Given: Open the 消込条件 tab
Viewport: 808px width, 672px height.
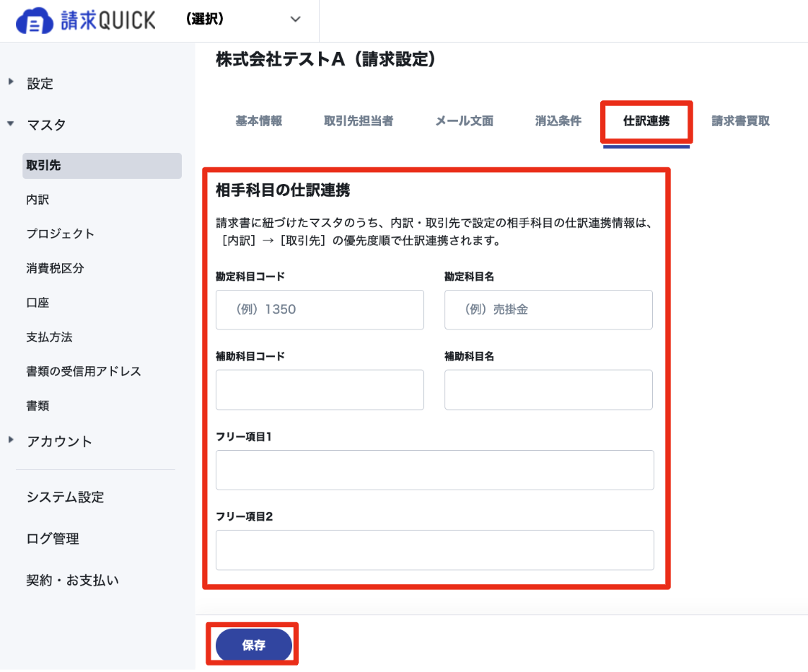Looking at the screenshot, I should (558, 121).
